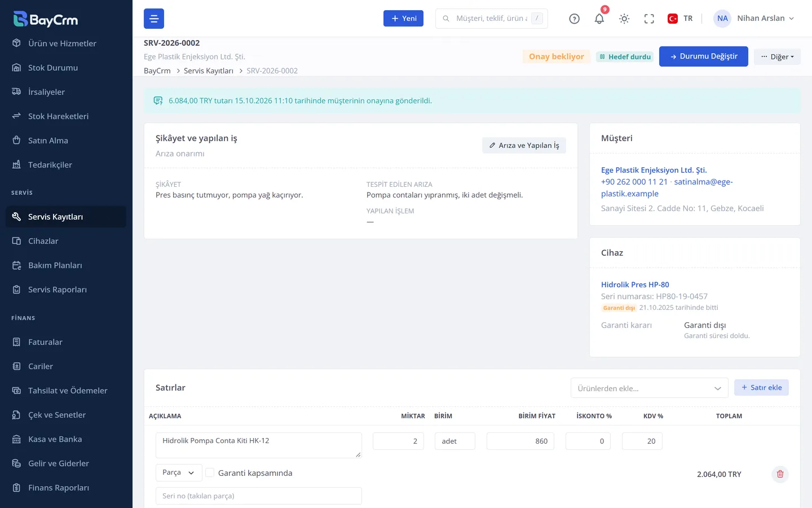Open Stok Hareketleri sidebar item
The image size is (812, 508).
click(66, 116)
